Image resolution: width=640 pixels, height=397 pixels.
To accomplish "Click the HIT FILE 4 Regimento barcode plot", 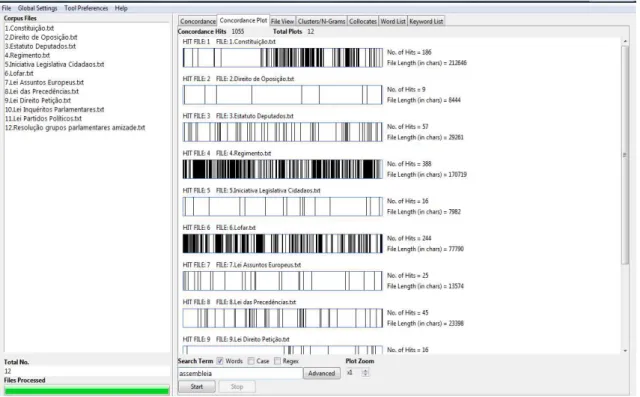I will (x=282, y=169).
